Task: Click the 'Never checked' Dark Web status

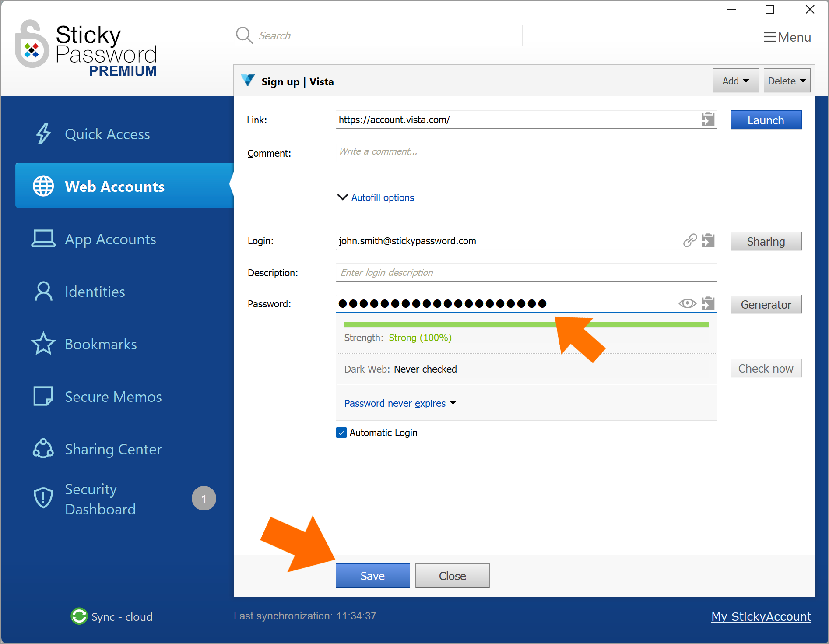Action: pos(425,369)
